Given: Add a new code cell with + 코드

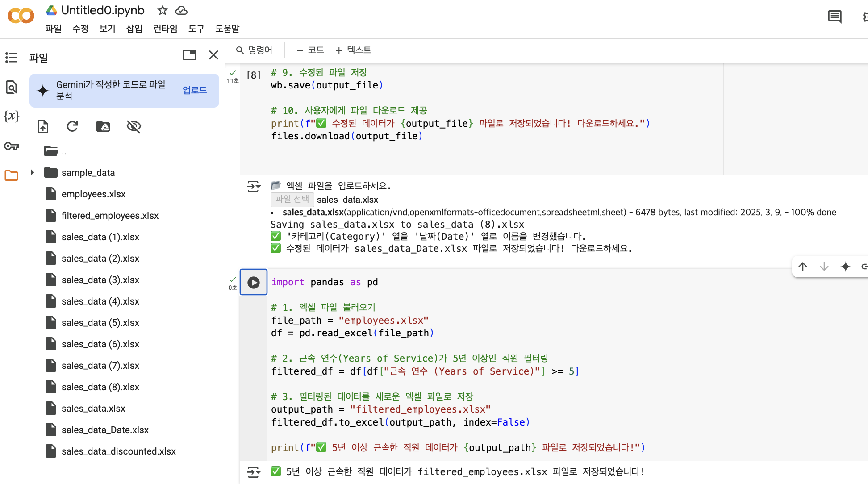Looking at the screenshot, I should 310,50.
